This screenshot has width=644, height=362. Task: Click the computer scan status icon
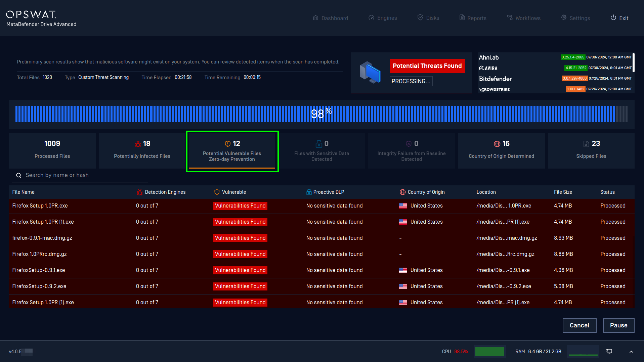[370, 72]
